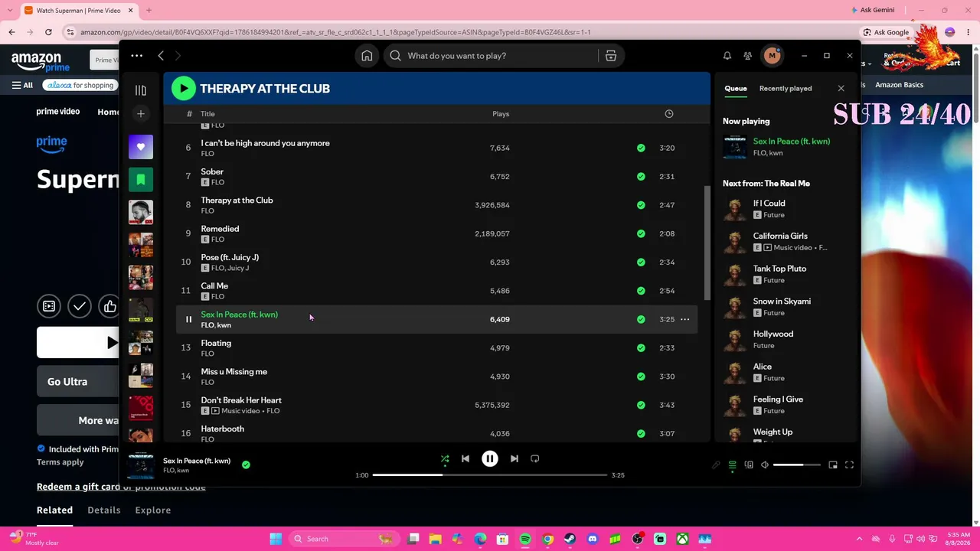This screenshot has height=551, width=980.
Task: Toggle repeat mode
Action: (535, 459)
